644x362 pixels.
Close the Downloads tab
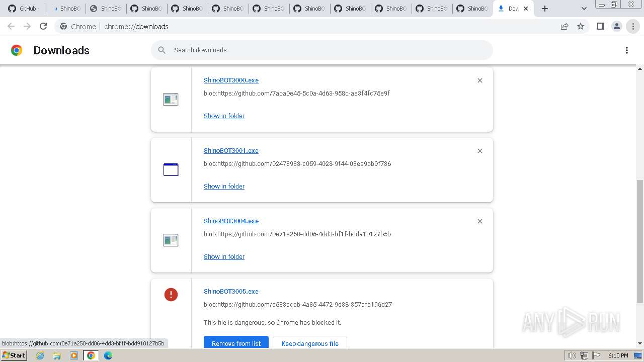pyautogui.click(x=526, y=9)
